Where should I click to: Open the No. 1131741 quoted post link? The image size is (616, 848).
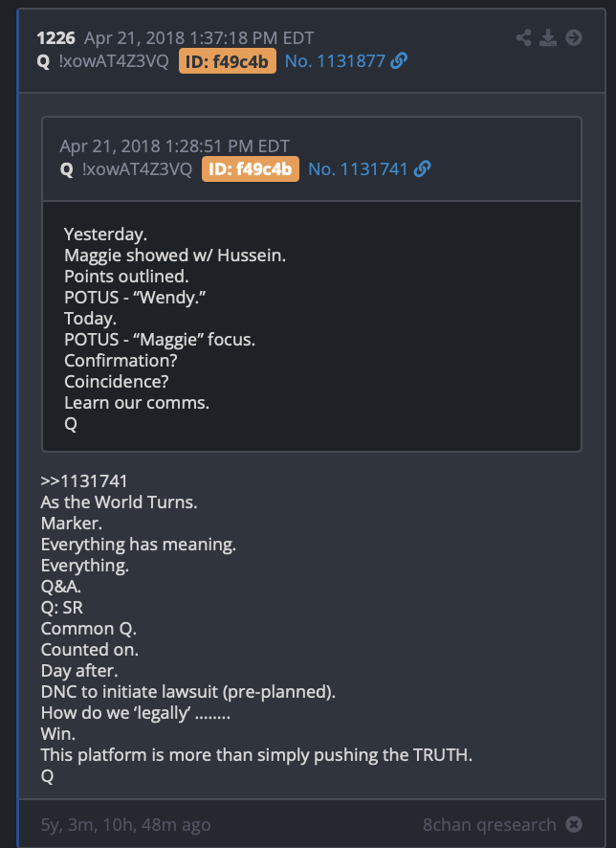click(359, 169)
